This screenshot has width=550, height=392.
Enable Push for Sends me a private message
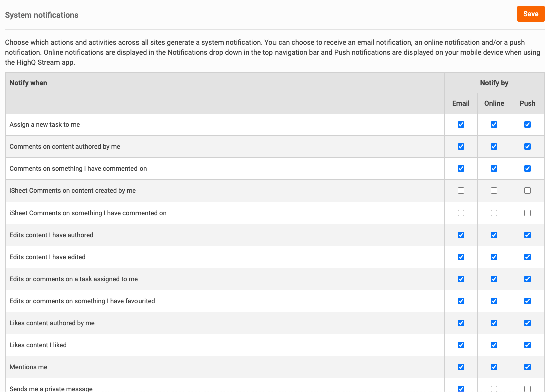pos(527,389)
